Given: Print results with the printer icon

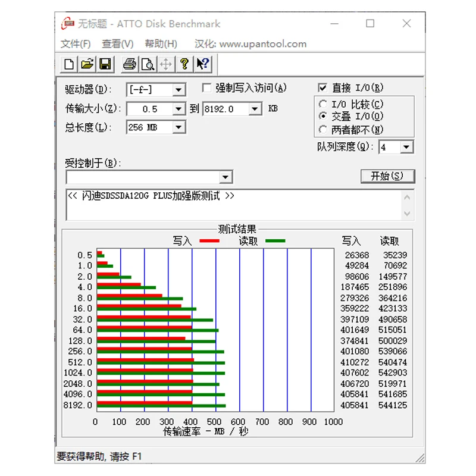Looking at the screenshot, I should 130,64.
